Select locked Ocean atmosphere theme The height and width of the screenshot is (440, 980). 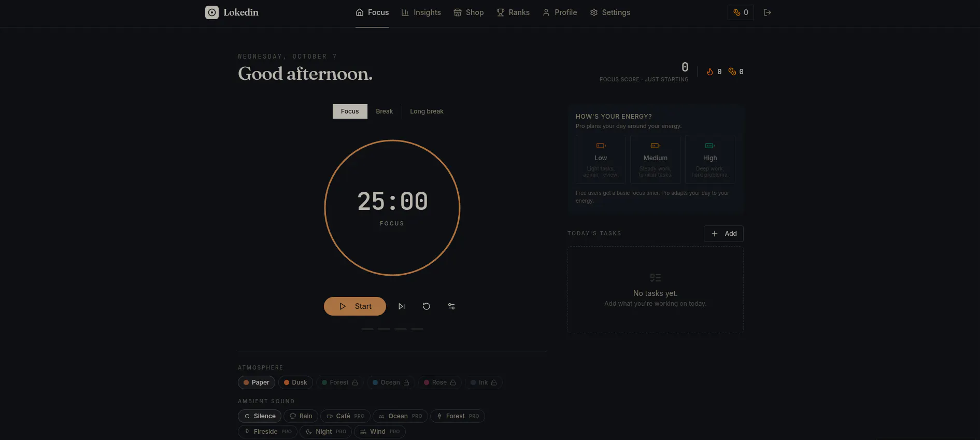391,382
